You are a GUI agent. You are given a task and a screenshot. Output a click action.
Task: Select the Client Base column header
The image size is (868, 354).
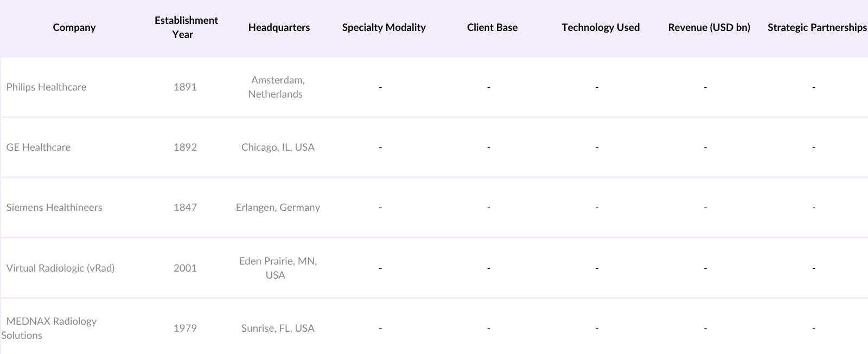tap(492, 28)
